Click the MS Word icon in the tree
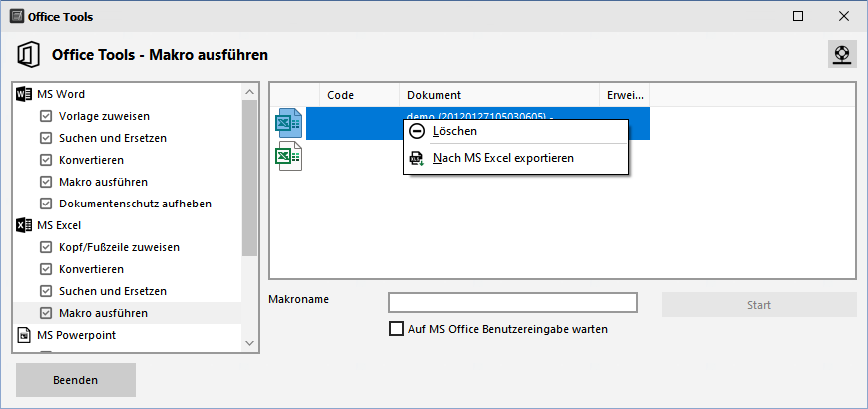This screenshot has width=868, height=409. pyautogui.click(x=24, y=94)
